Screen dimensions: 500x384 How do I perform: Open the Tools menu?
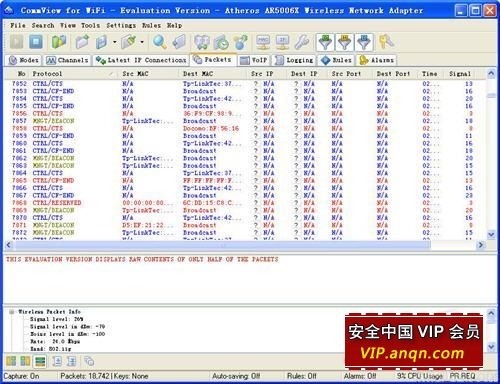pos(90,25)
